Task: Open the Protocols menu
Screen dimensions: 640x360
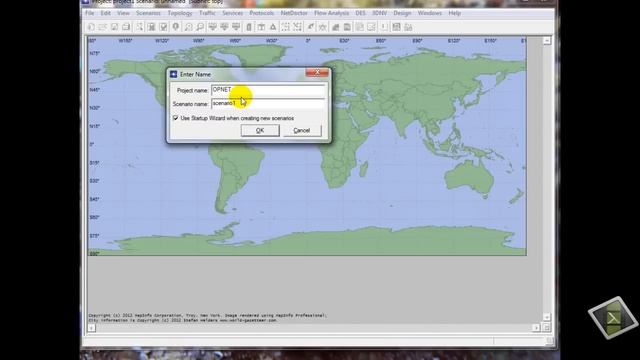Action: (x=262, y=13)
